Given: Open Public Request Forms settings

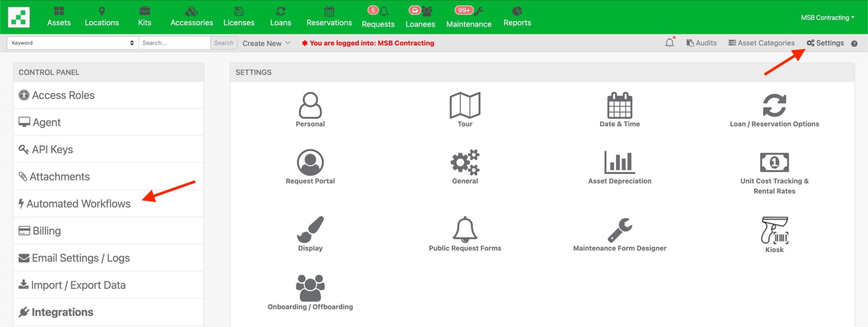Looking at the screenshot, I should coord(465,233).
